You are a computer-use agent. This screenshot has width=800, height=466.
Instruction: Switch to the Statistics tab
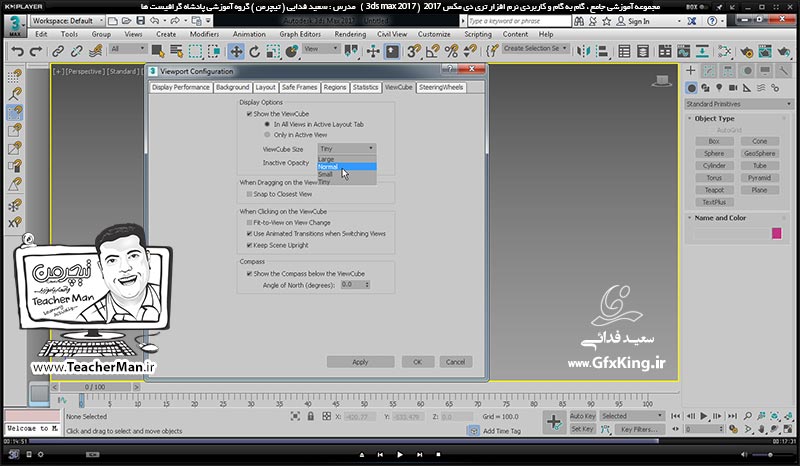tap(365, 87)
